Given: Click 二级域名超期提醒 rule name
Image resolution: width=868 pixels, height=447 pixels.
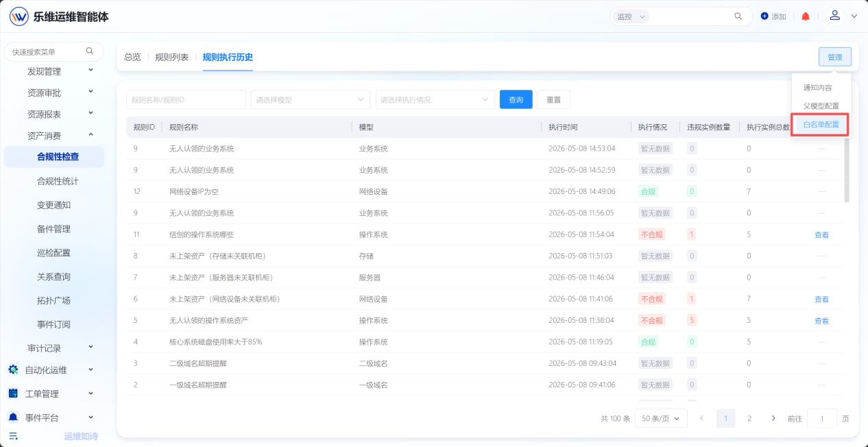Looking at the screenshot, I should pos(198,363).
